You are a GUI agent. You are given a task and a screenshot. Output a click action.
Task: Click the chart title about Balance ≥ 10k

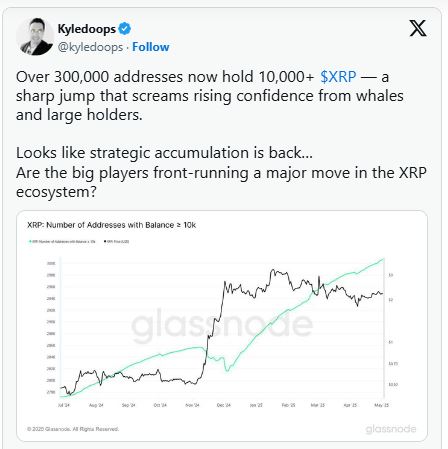coord(111,225)
